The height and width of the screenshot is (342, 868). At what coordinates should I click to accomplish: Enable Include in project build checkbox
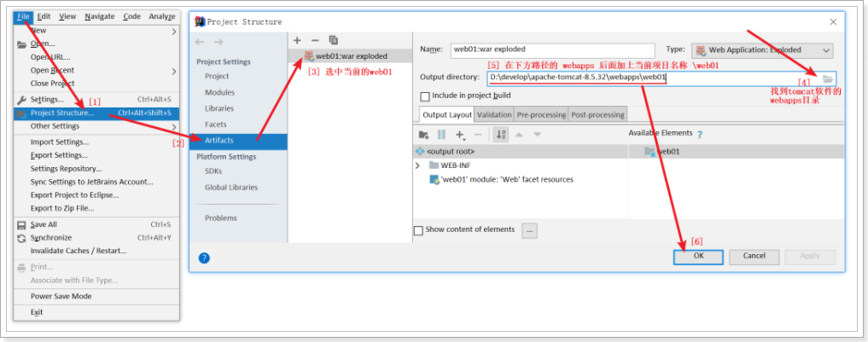(424, 96)
